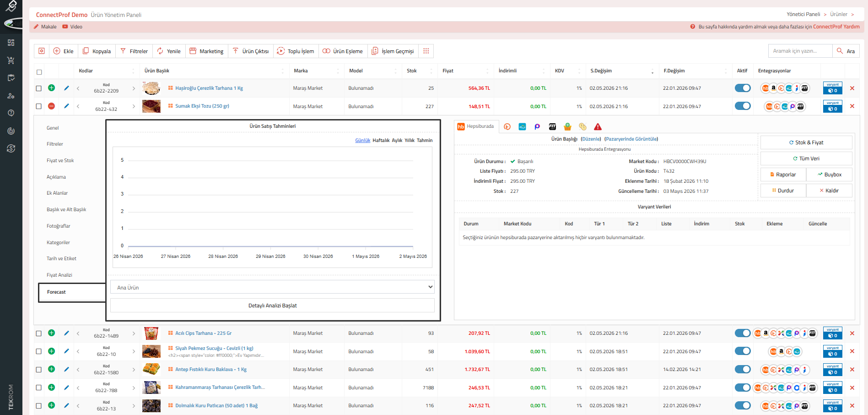This screenshot has width=868, height=415.
Task: Switch chart to Haftalık view
Action: pos(381,140)
